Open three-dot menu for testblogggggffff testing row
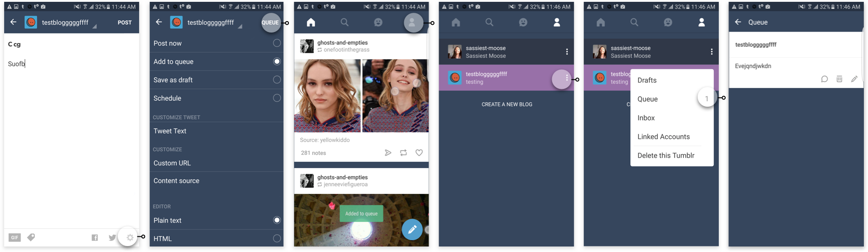Image resolution: width=868 pixels, height=252 pixels. [567, 78]
